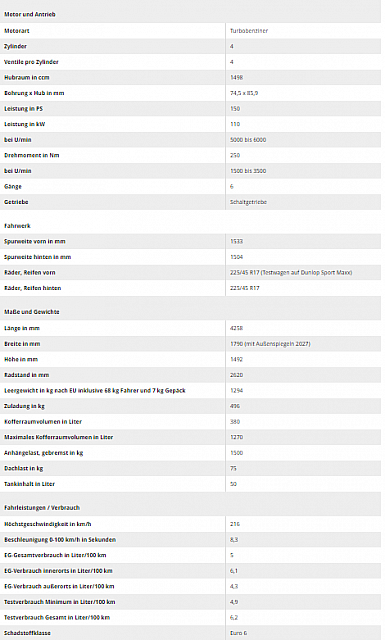Click the 'Drehmoment in Nm' row label
This screenshot has height=640, width=385.
coord(31,155)
